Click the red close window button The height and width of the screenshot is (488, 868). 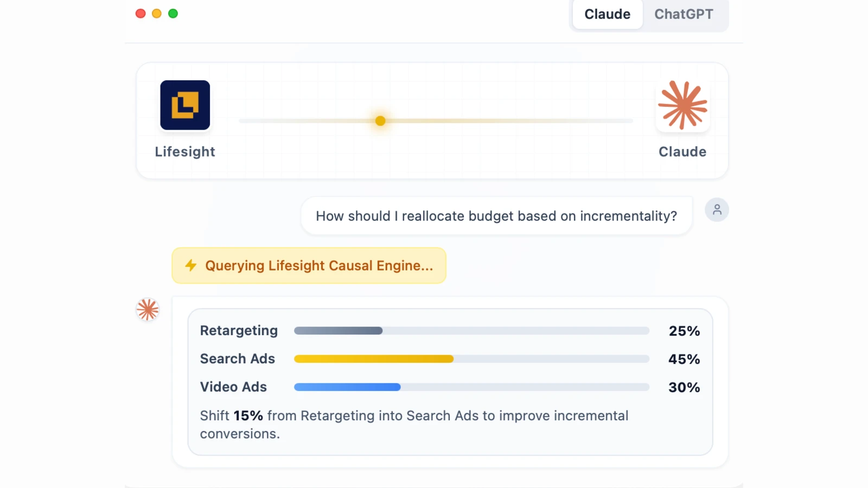[x=141, y=14]
